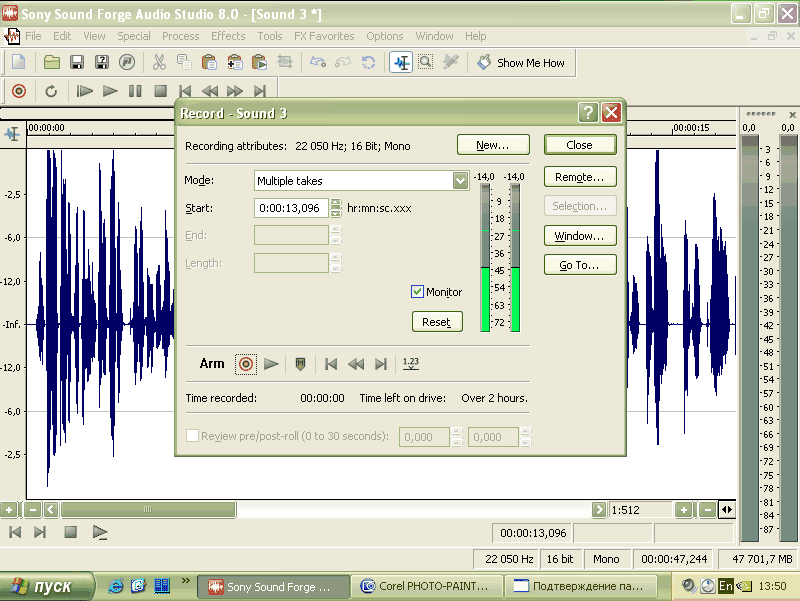The width and height of the screenshot is (800, 601).
Task: Click the Remote... button
Action: point(580,177)
